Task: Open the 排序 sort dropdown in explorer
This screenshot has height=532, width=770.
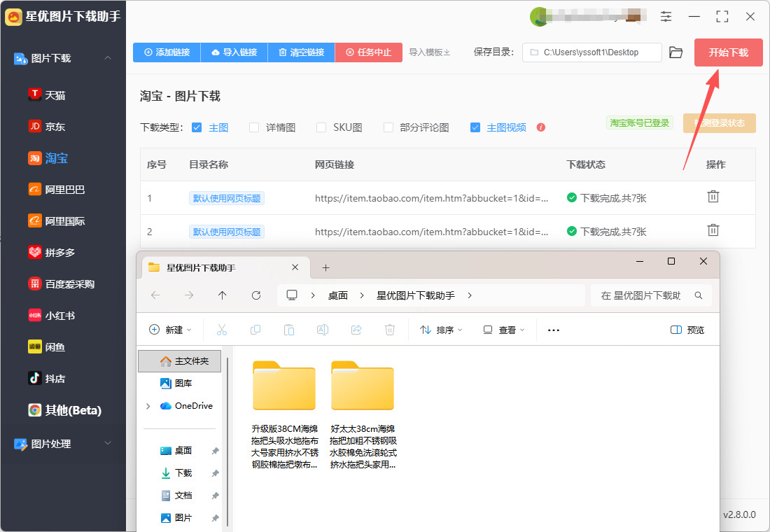Action: [441, 330]
